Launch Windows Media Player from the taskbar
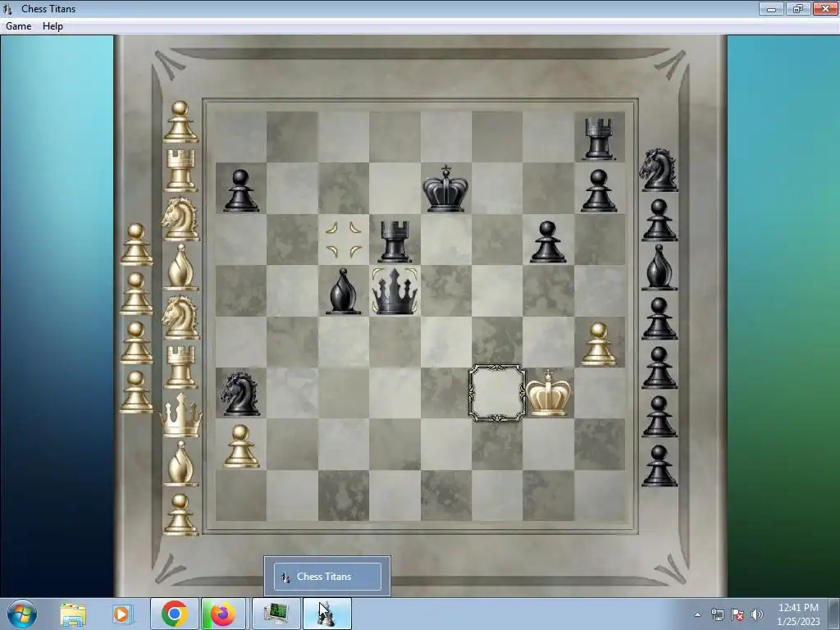Image resolution: width=840 pixels, height=630 pixels. click(x=122, y=614)
